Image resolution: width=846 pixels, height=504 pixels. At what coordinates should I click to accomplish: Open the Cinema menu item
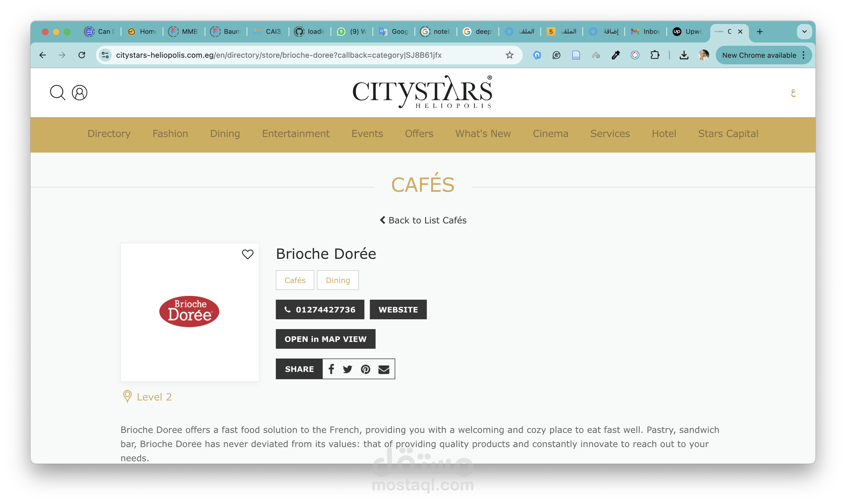(x=550, y=134)
